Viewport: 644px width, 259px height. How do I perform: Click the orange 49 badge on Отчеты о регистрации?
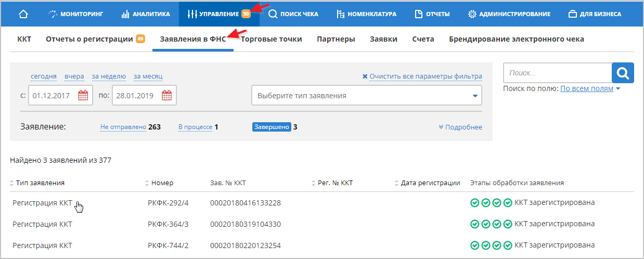(140, 39)
